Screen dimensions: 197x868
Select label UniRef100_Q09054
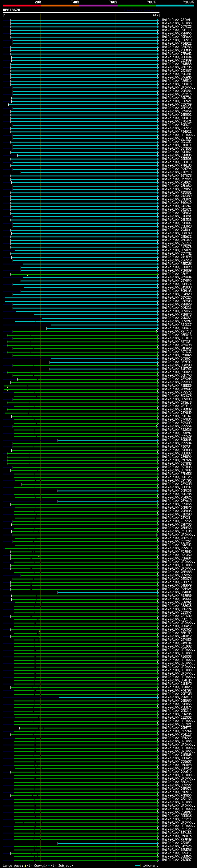click(176, 111)
